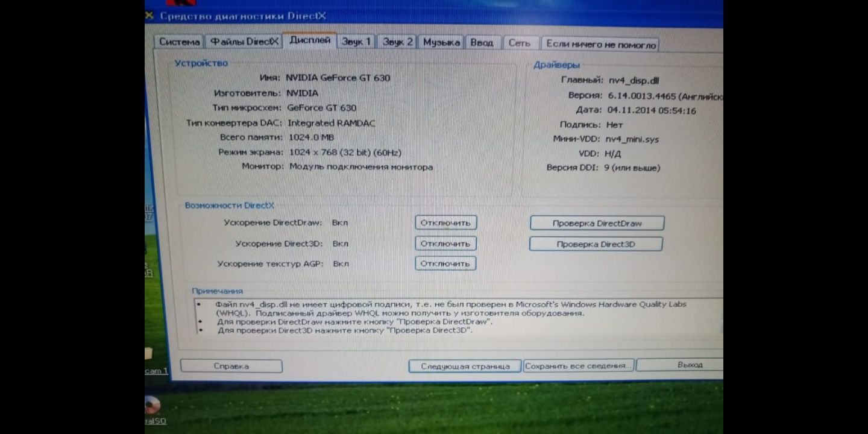Image resolution: width=868 pixels, height=434 pixels.
Task: Open the Ввод tab
Action: point(482,43)
